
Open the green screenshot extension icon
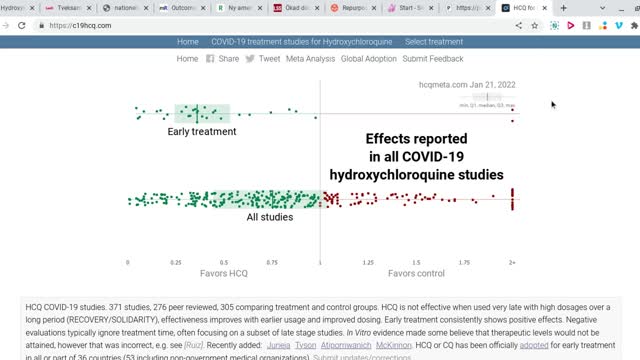(x=554, y=25)
